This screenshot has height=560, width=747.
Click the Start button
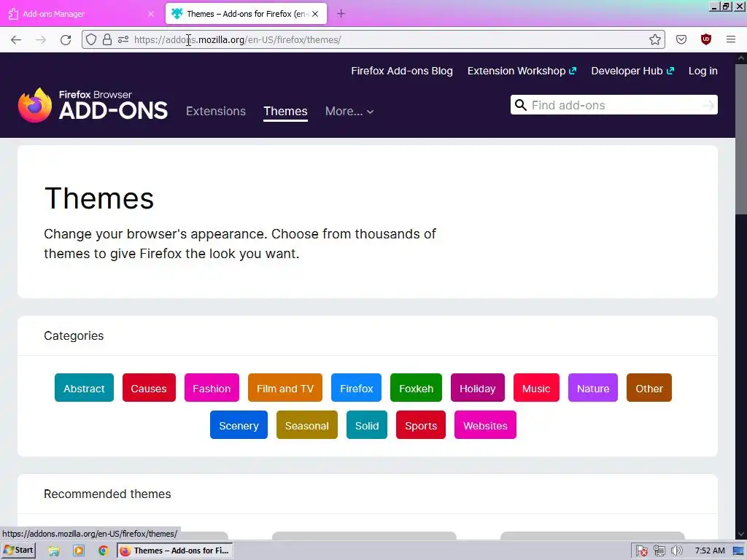point(18,551)
